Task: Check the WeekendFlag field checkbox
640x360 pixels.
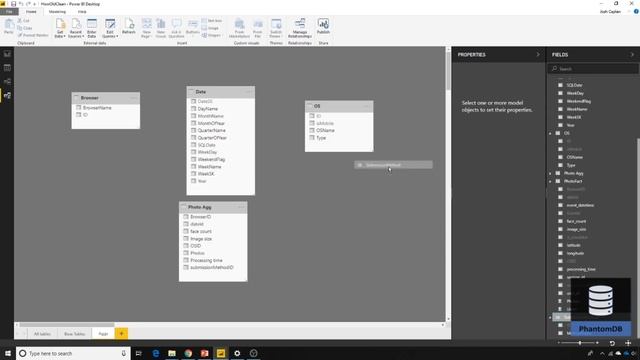Action: click(560, 101)
